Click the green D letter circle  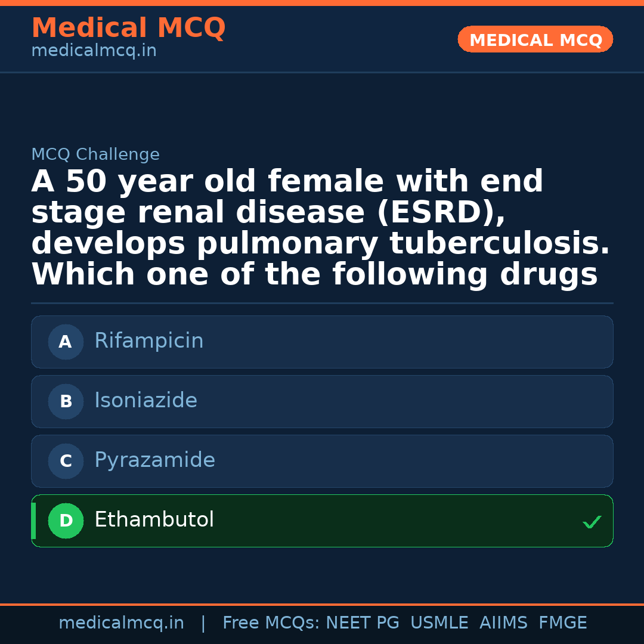66,521
